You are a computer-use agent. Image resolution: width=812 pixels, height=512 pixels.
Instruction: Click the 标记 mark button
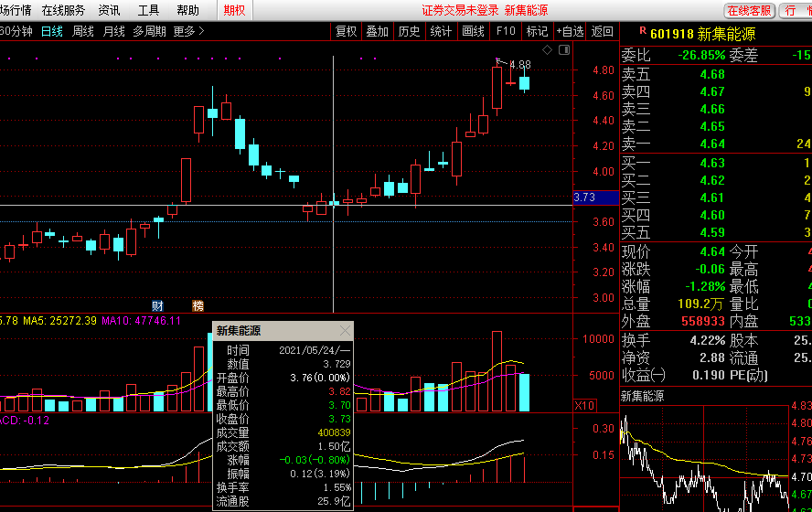[x=537, y=32]
